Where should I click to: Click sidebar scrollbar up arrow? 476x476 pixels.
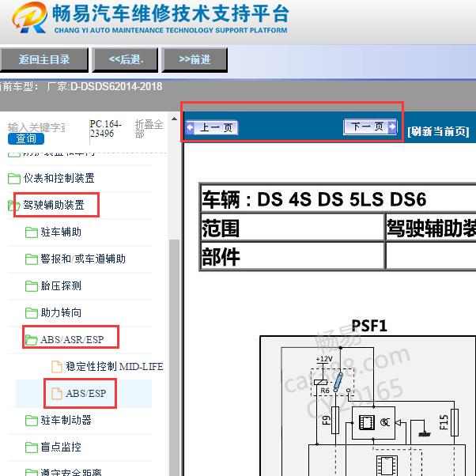click(x=174, y=119)
